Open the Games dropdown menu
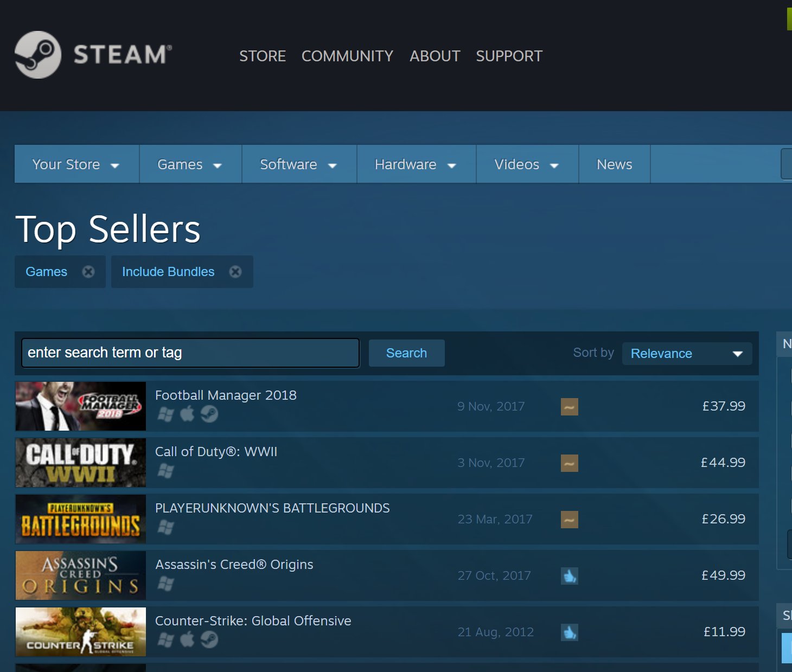The height and width of the screenshot is (672, 792). (x=190, y=164)
